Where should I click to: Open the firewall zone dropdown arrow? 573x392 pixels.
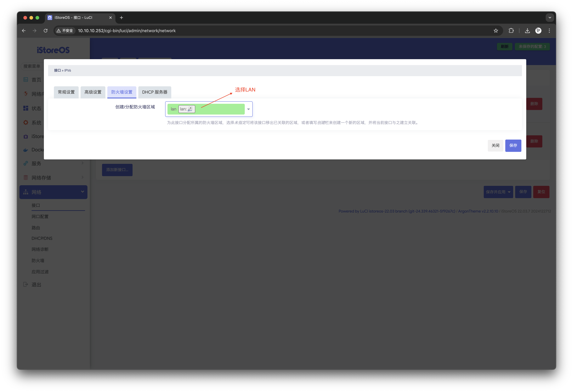coord(248,109)
